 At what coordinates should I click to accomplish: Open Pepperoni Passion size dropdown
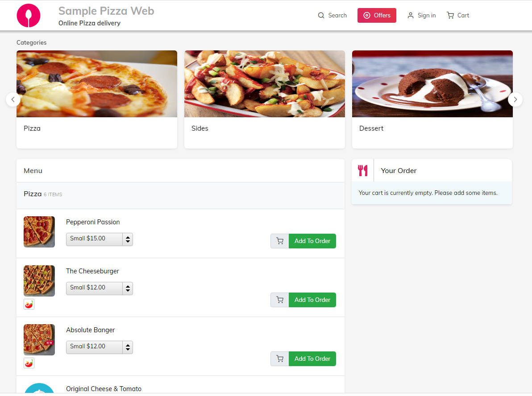coord(100,239)
